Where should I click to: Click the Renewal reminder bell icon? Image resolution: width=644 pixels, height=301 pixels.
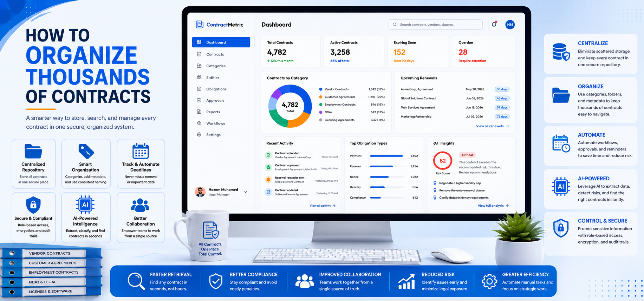[268, 180]
